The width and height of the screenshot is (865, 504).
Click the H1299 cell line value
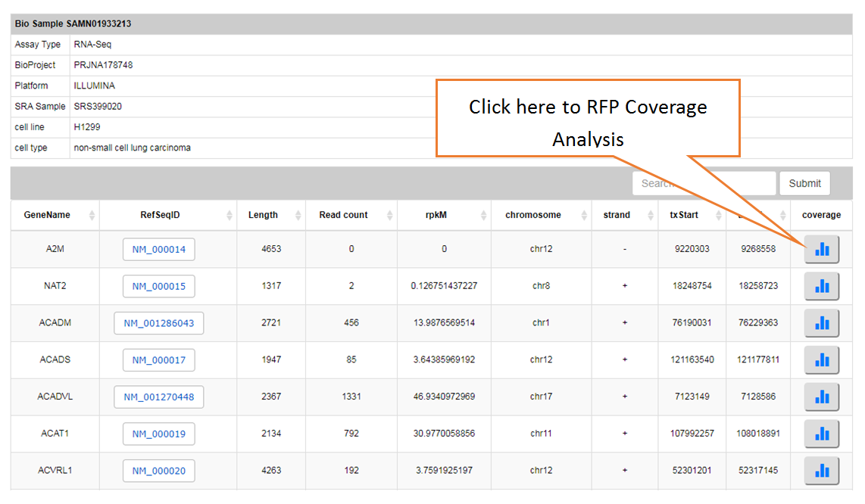[87, 127]
